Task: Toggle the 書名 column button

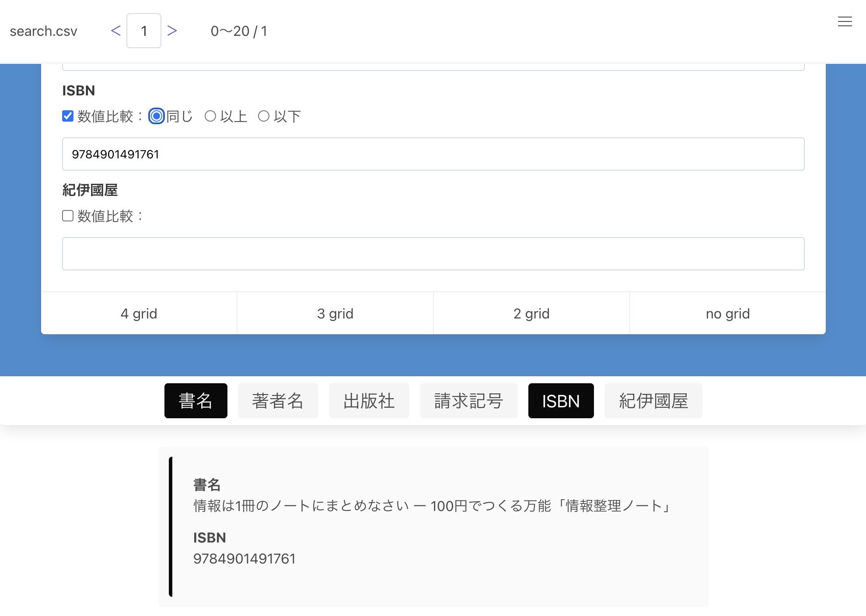Action: (x=196, y=401)
